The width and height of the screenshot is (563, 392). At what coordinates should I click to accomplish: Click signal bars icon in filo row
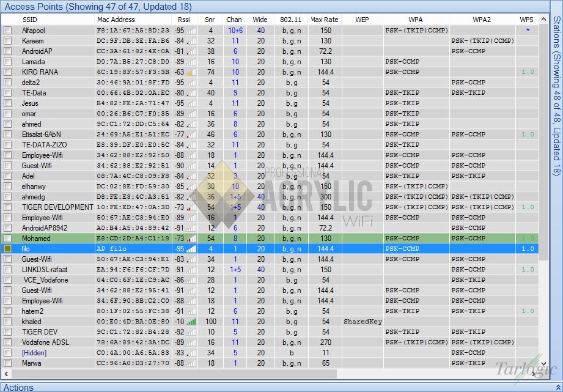coord(191,249)
